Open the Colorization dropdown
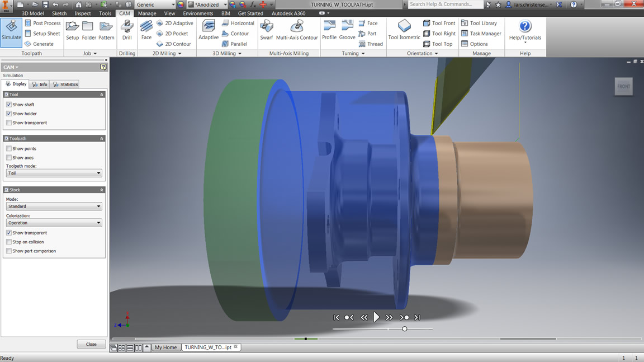The image size is (644, 362). coord(54,223)
